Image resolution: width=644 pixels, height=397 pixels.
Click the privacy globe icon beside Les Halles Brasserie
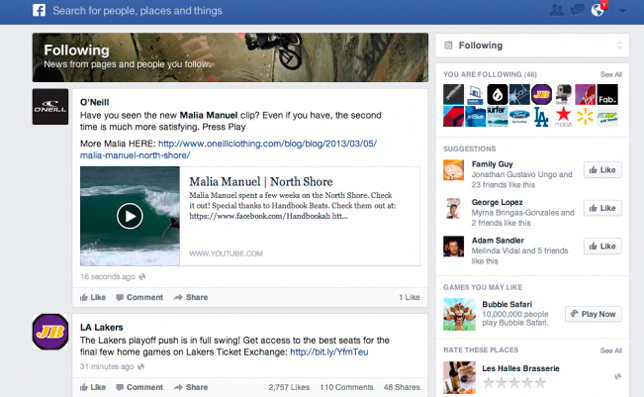pos(617,376)
